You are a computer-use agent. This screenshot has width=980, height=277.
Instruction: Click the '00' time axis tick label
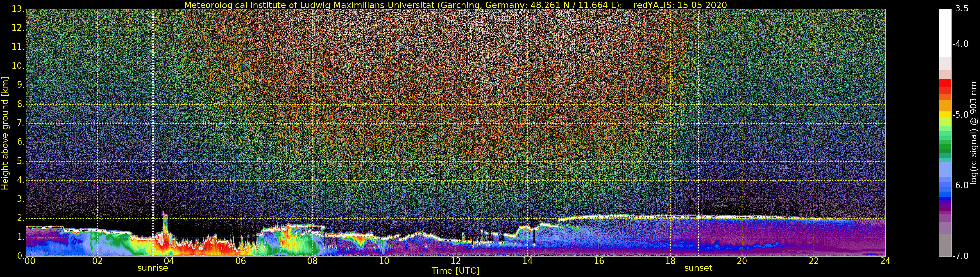coord(30,261)
